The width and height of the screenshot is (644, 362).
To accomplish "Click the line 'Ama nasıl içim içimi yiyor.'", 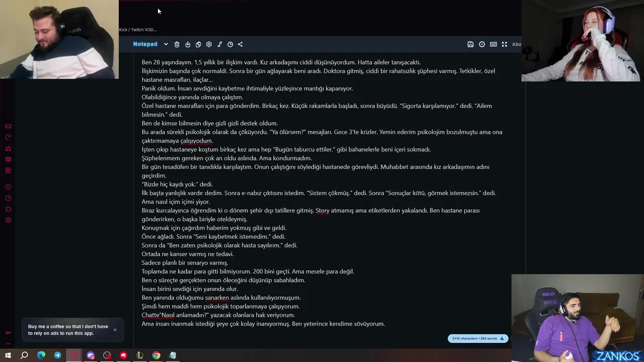I will [x=176, y=202].
